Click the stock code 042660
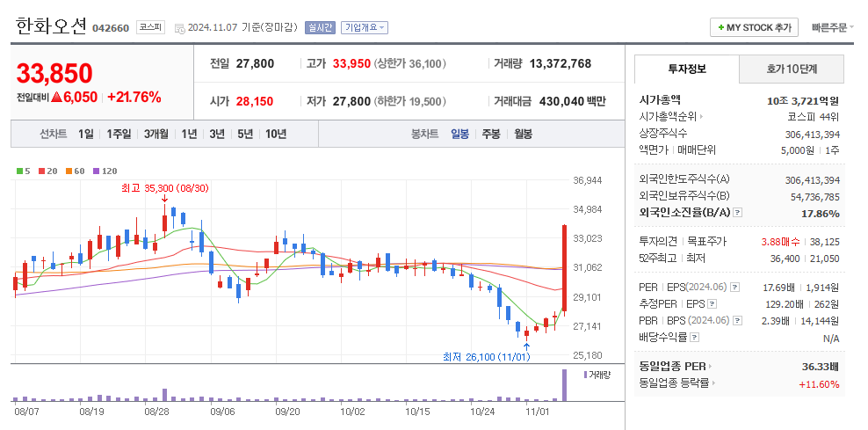The image size is (868, 430). click(111, 28)
